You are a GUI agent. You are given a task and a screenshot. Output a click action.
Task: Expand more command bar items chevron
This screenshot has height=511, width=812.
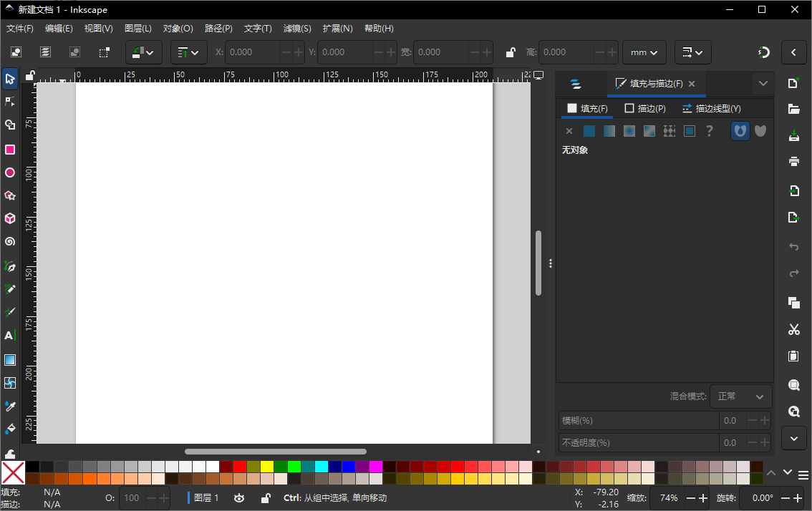[794, 439]
